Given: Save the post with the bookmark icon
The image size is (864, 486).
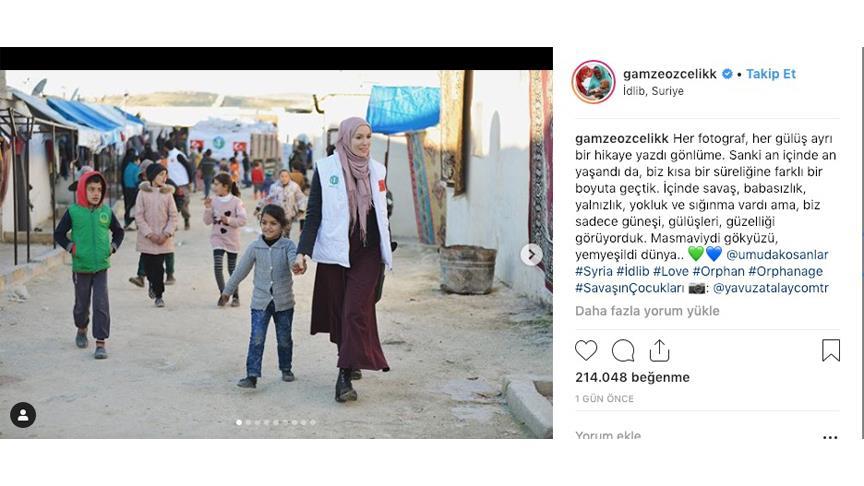Looking at the screenshot, I should point(830,350).
